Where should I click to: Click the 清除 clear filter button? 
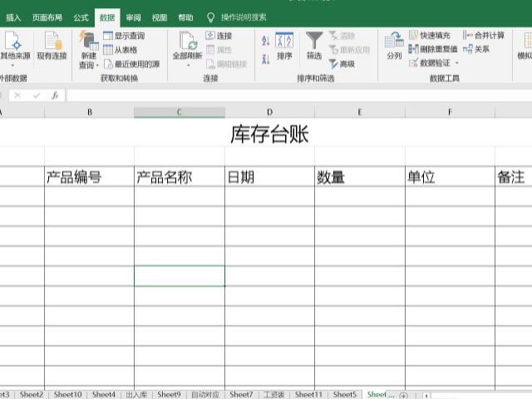342,36
